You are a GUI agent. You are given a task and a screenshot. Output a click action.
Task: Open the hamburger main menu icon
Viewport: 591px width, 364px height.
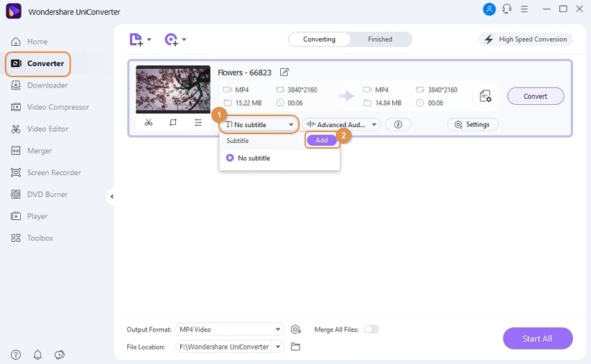[x=524, y=9]
